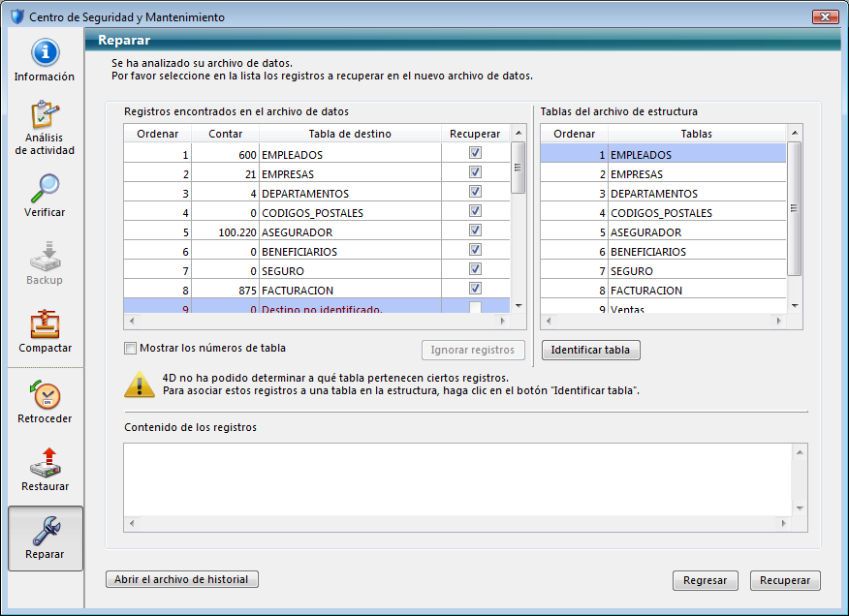The height and width of the screenshot is (616, 849).
Task: Open the Restaurar page icon
Action: 45,462
